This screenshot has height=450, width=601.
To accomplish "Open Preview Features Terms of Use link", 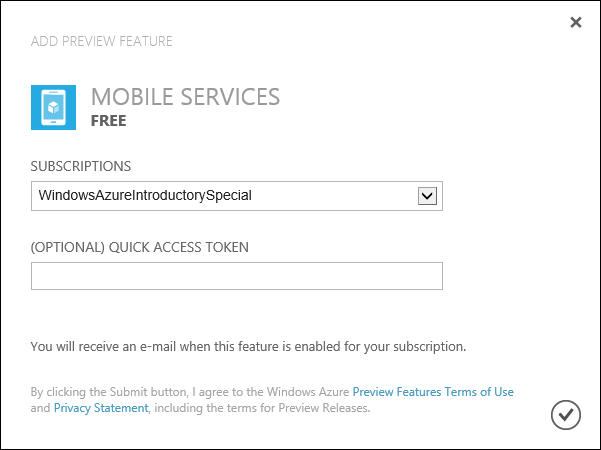I will tap(433, 392).
